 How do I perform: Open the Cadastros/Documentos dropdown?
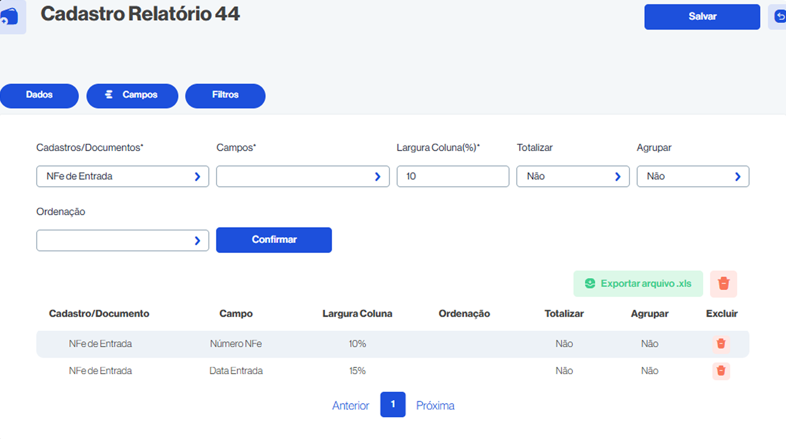(x=122, y=176)
